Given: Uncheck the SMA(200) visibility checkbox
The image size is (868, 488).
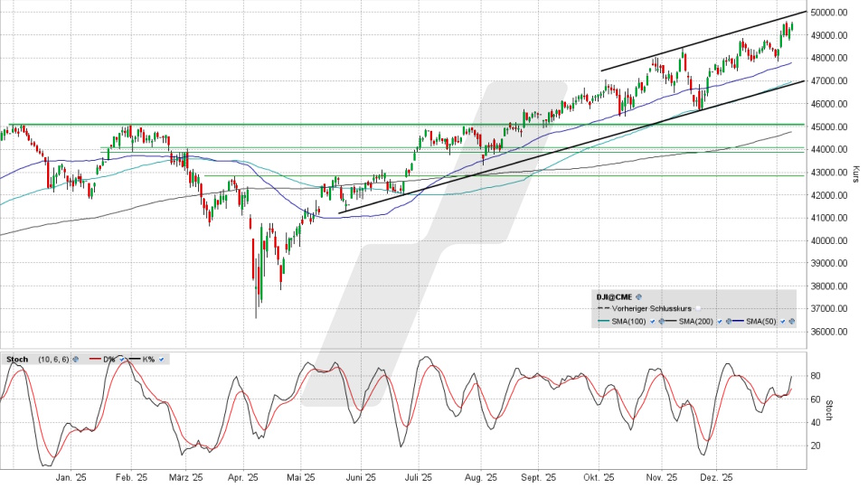Looking at the screenshot, I should pyautogui.click(x=720, y=321).
